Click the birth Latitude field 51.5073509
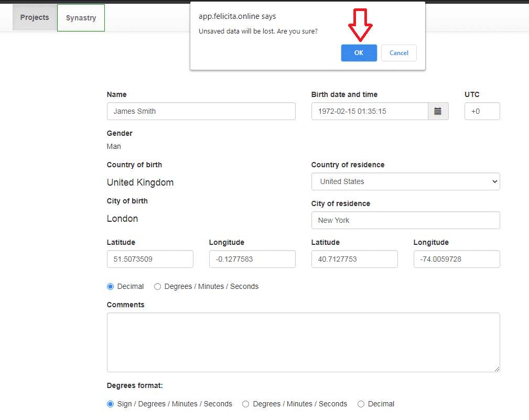529x420 pixels. [x=150, y=259]
